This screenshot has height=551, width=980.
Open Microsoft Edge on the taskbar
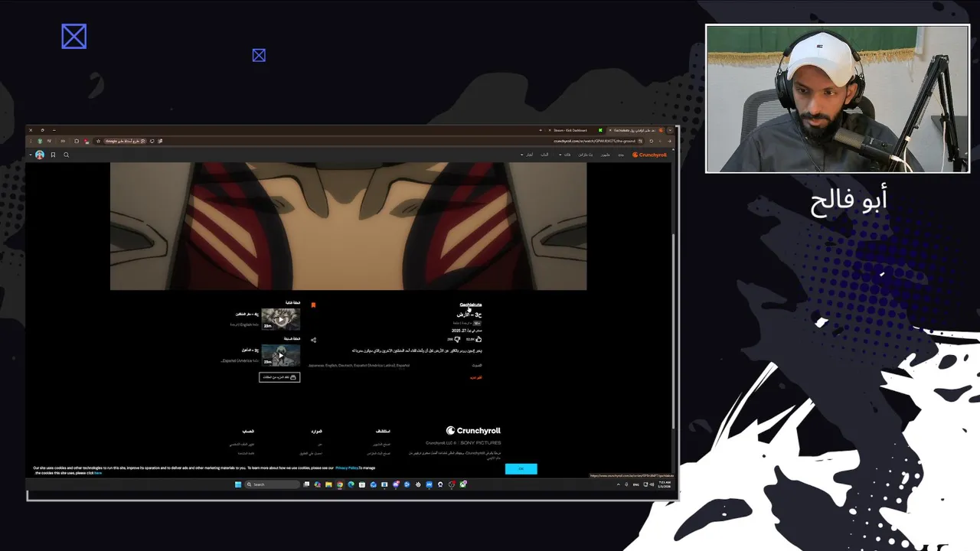pos(351,484)
